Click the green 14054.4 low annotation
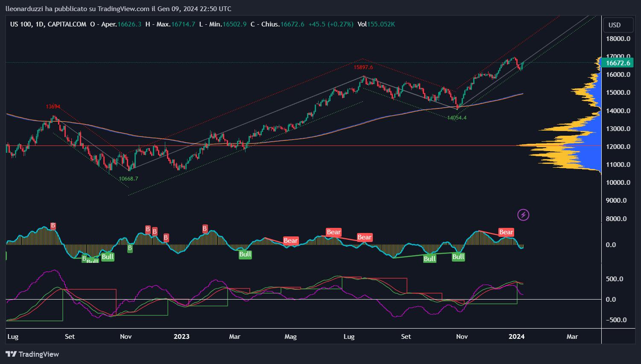Screen dimensions: 641x364 click(x=457, y=118)
